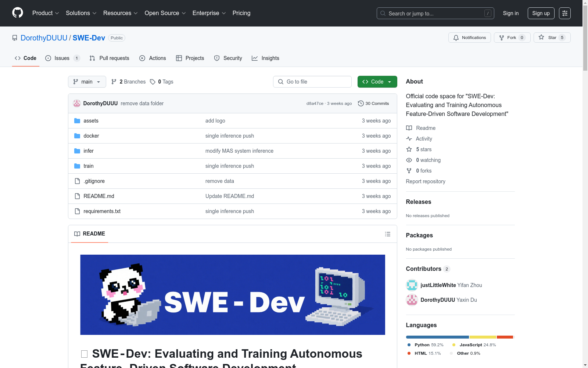Open the commit d8a47ce hash link
The image size is (588, 368).
point(315,103)
